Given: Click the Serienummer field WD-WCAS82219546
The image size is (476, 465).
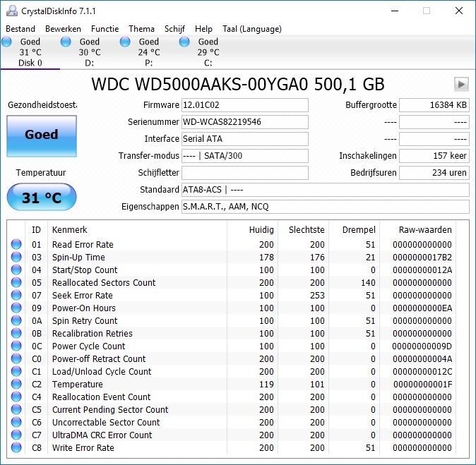Looking at the screenshot, I should pos(245,122).
